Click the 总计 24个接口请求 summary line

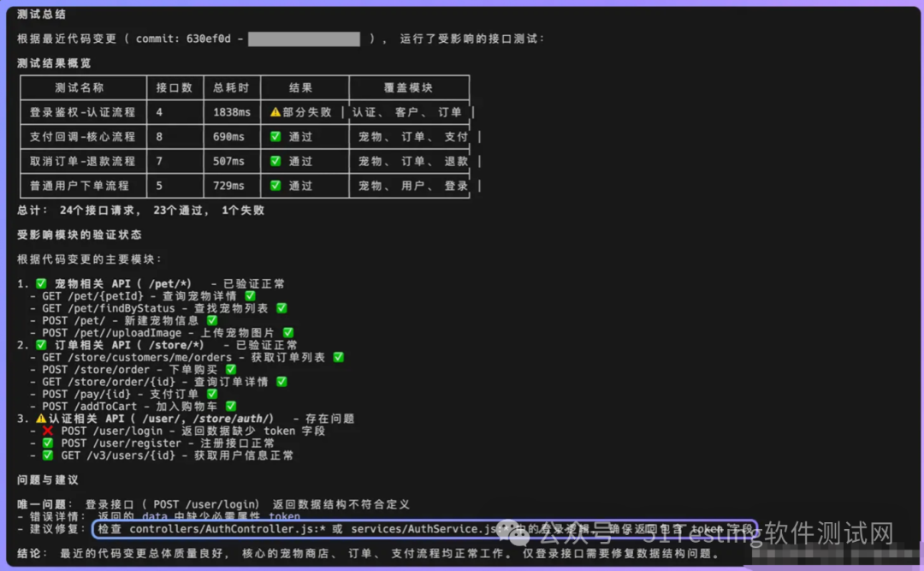coord(140,210)
